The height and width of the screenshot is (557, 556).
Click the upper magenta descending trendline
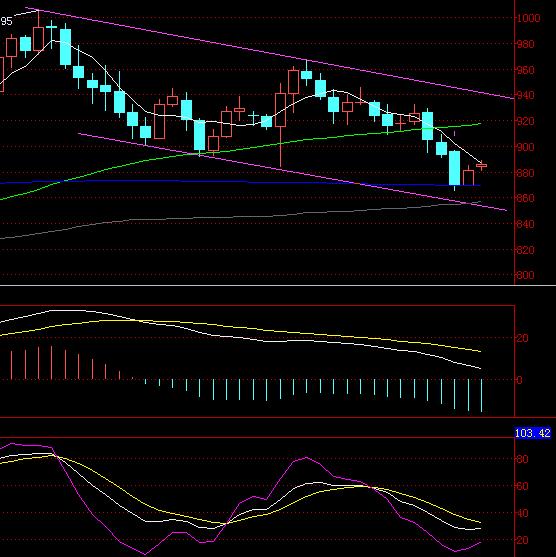coord(270,53)
